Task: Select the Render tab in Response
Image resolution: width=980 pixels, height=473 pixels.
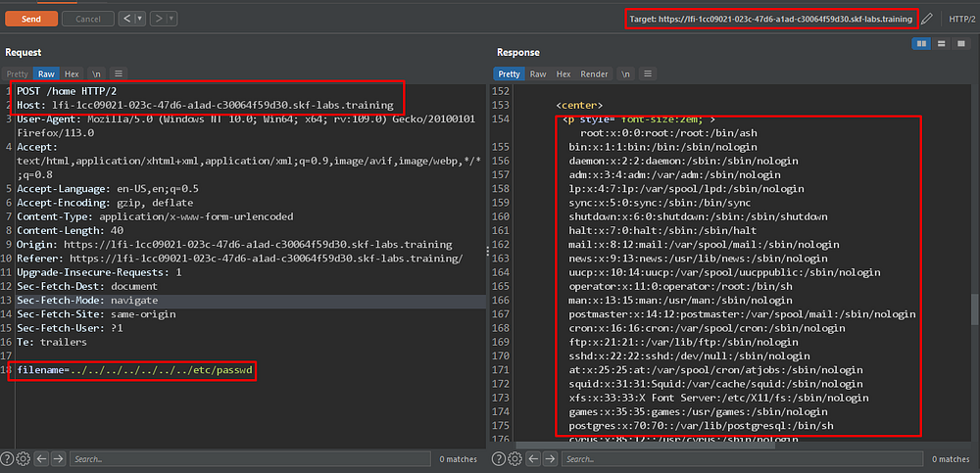Action: (x=594, y=73)
